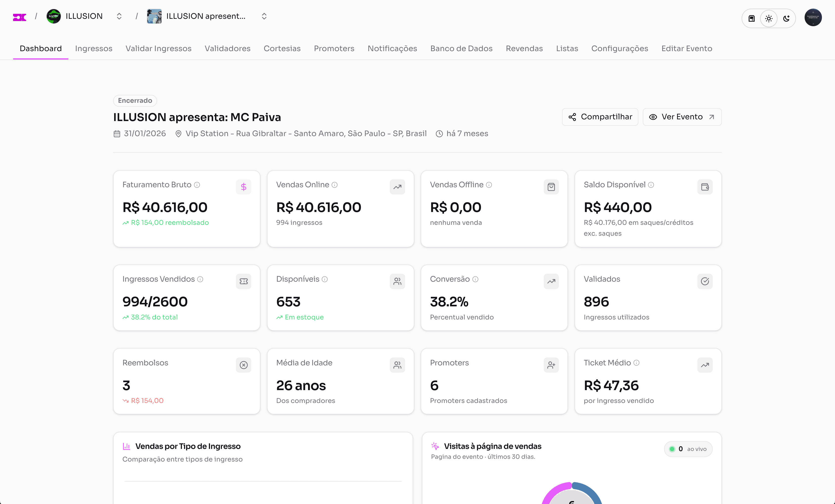Viewport: 835px width, 504px height.
Task: Open the Validadores tab
Action: point(227,48)
